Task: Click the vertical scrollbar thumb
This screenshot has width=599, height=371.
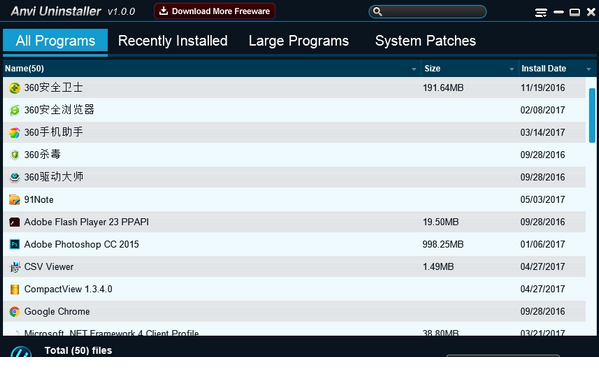Action: pyautogui.click(x=592, y=115)
